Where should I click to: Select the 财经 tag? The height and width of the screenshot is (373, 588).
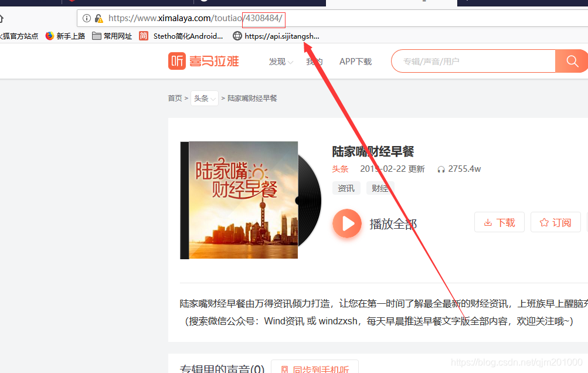380,188
